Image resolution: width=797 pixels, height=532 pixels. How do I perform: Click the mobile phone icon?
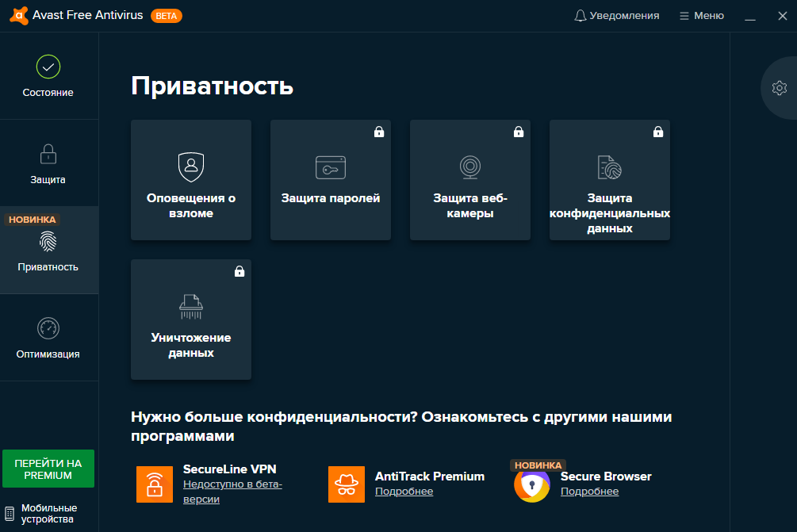(10, 514)
